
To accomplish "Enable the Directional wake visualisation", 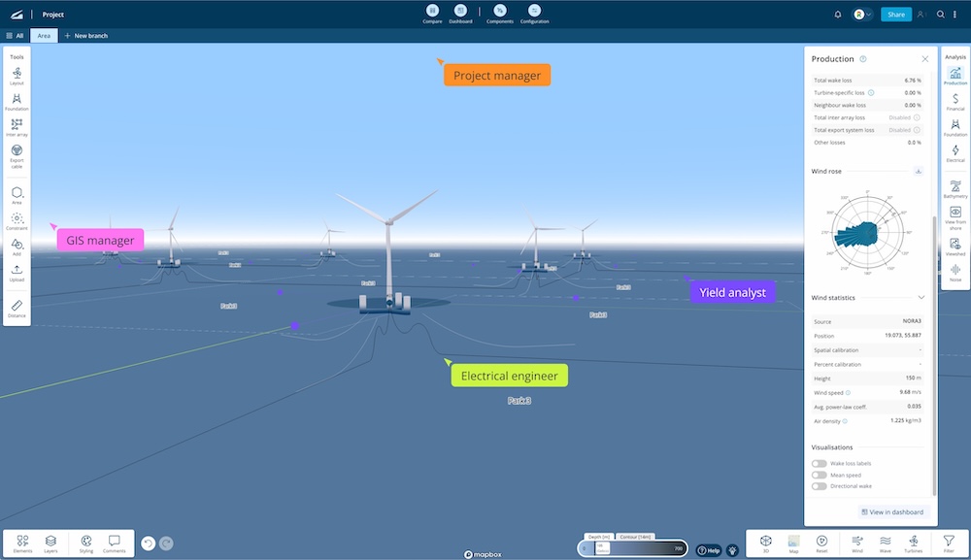I will pyautogui.click(x=818, y=486).
